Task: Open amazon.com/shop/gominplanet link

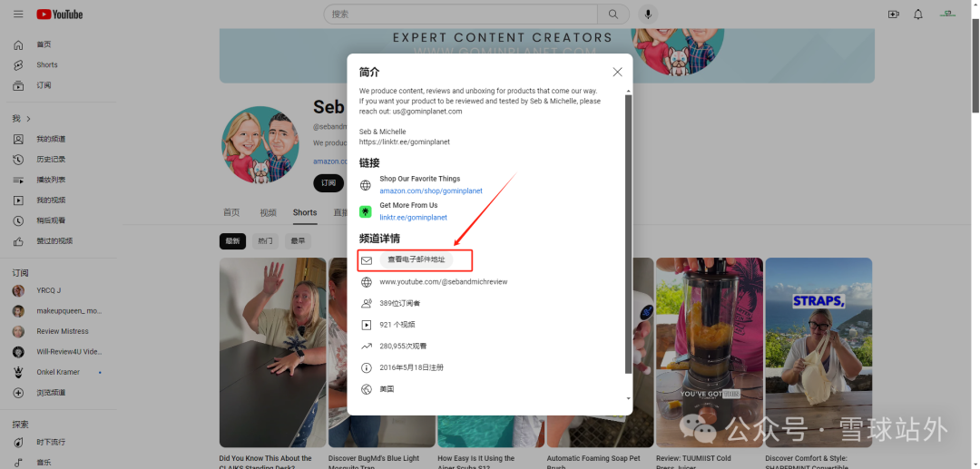Action: [430, 191]
